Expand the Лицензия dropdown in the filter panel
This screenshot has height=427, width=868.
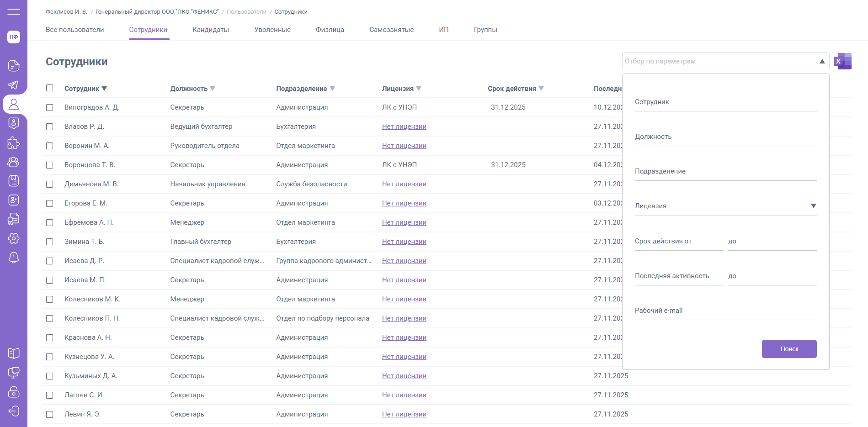pyautogui.click(x=813, y=206)
